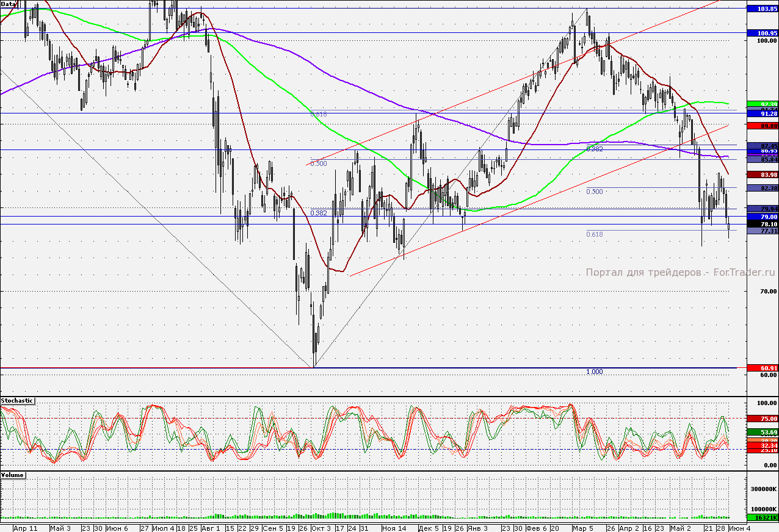Select the Окт 3 date marker
Viewport: 779px width, 532px height.
click(321, 528)
